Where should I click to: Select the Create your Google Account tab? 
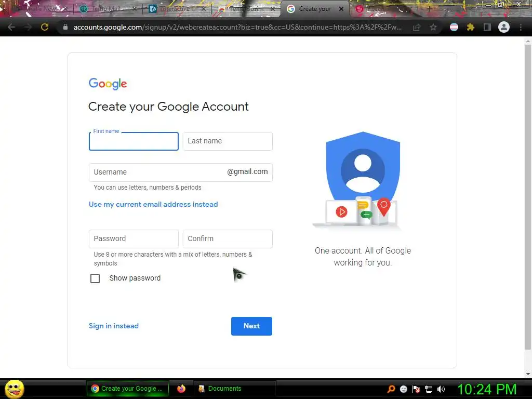point(315,9)
